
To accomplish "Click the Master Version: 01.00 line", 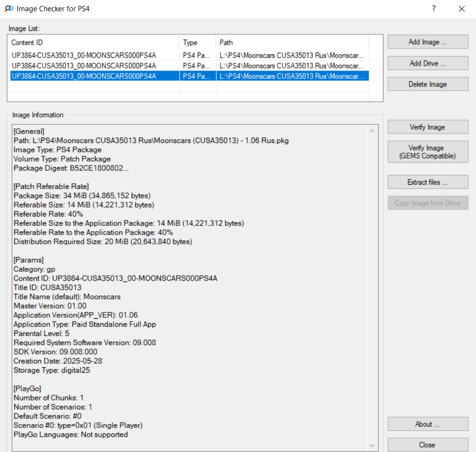I will 50,306.
